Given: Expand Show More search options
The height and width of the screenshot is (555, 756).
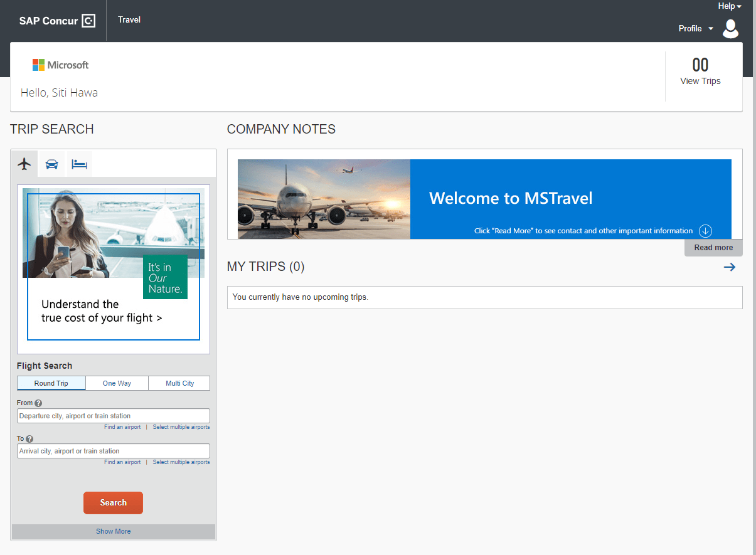Looking at the screenshot, I should 114,532.
